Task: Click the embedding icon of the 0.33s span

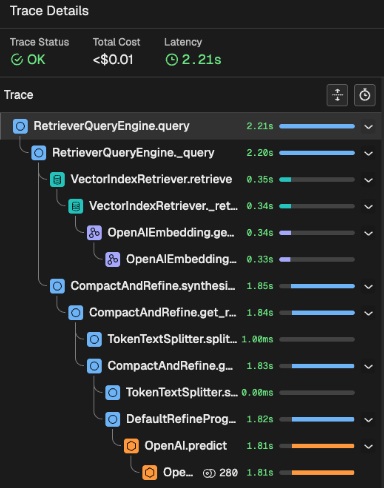Action: point(113,259)
